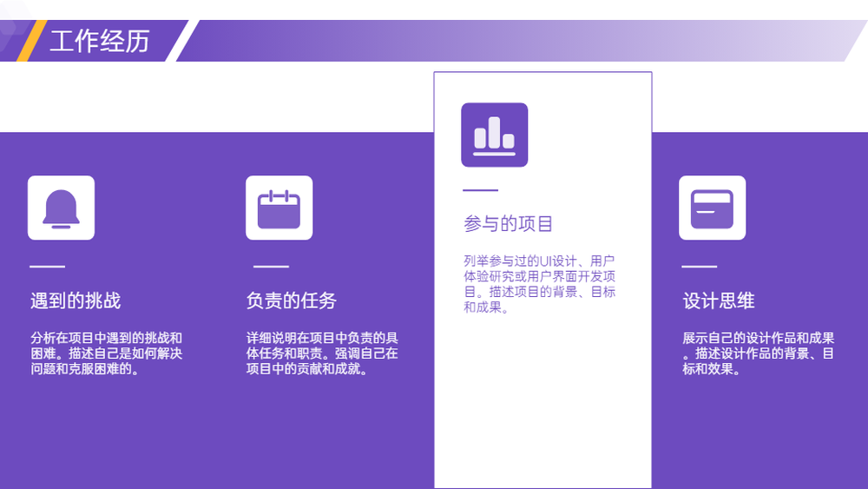Image resolution: width=868 pixels, height=489 pixels.
Task: Select the 参与的项目 heading
Action: [x=508, y=224]
